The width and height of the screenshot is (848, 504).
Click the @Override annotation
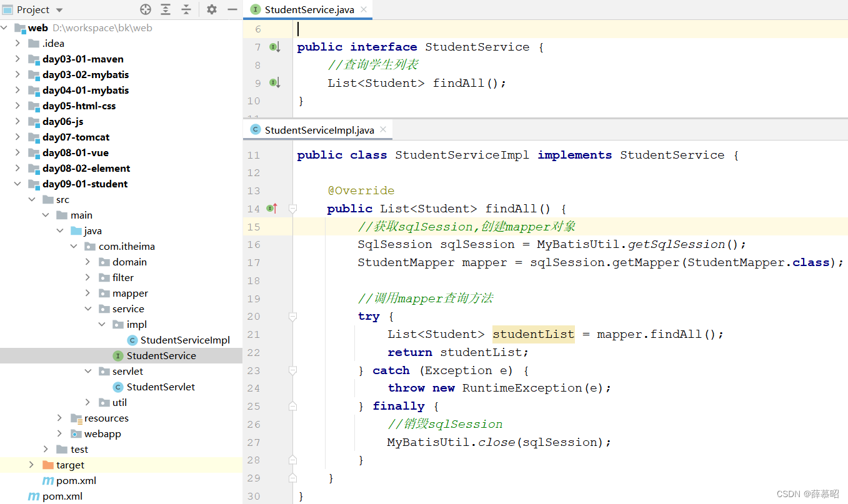click(361, 190)
